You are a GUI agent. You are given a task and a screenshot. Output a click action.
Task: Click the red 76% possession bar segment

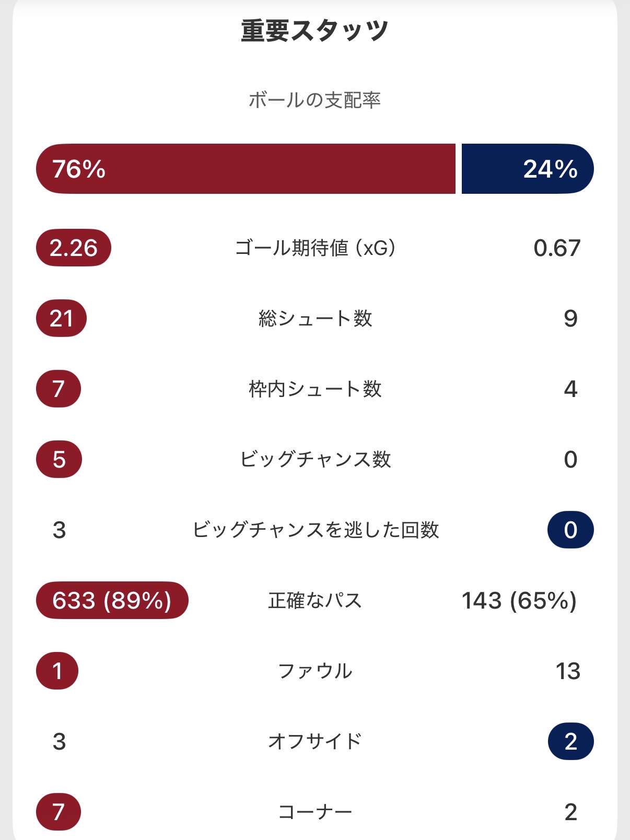pyautogui.click(x=246, y=169)
